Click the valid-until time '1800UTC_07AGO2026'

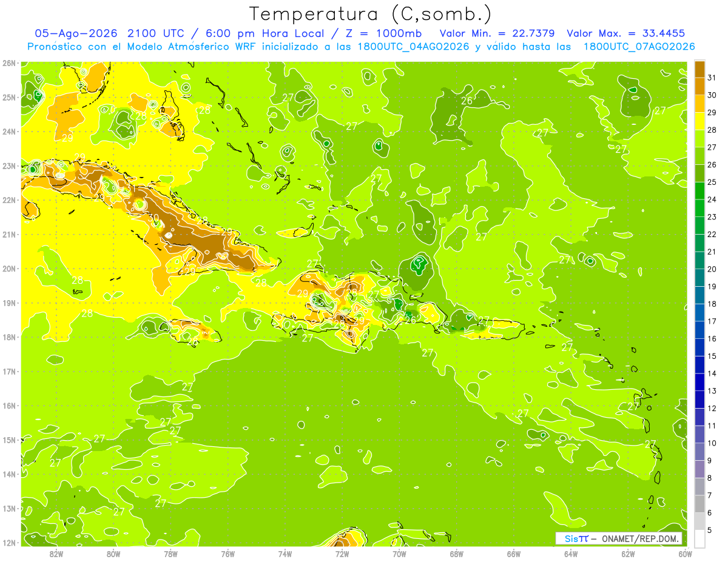pos(639,47)
